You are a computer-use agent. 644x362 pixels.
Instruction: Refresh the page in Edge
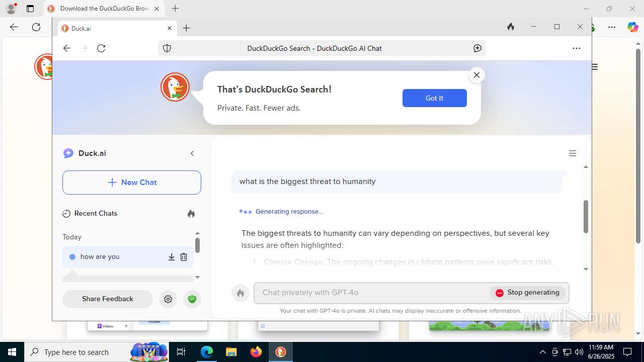click(x=36, y=27)
